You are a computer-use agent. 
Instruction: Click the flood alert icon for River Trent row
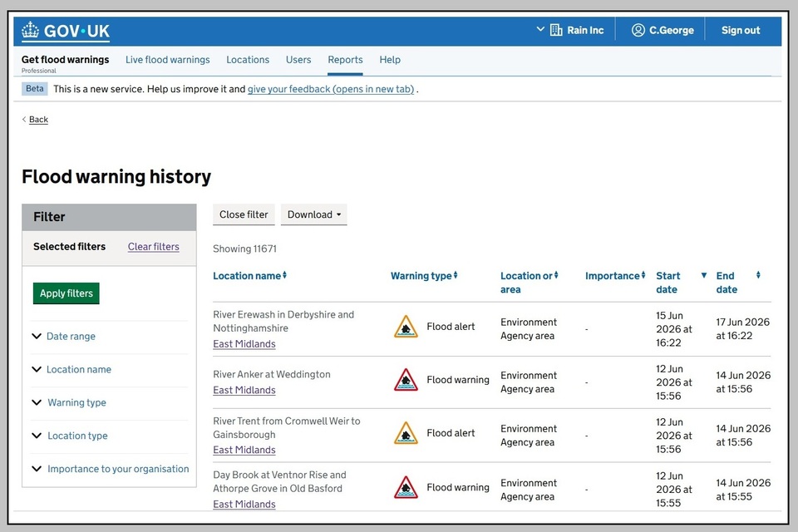tap(406, 434)
